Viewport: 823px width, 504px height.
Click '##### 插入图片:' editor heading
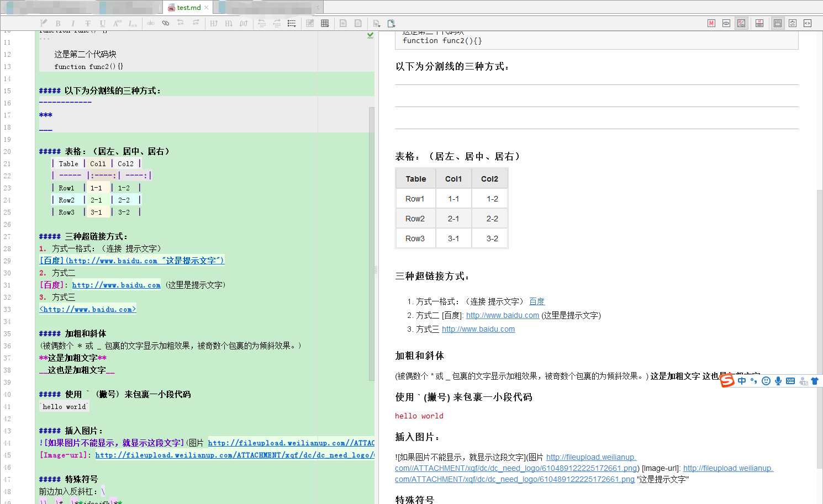pos(71,431)
